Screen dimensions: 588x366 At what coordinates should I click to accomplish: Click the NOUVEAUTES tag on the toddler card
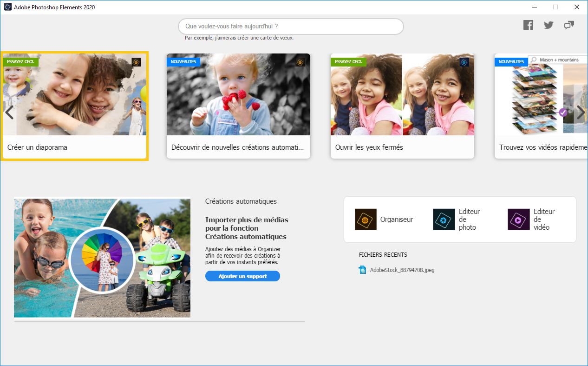pos(183,62)
